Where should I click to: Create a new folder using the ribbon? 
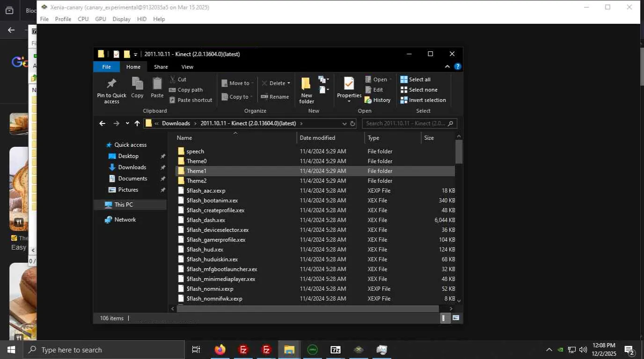[307, 90]
